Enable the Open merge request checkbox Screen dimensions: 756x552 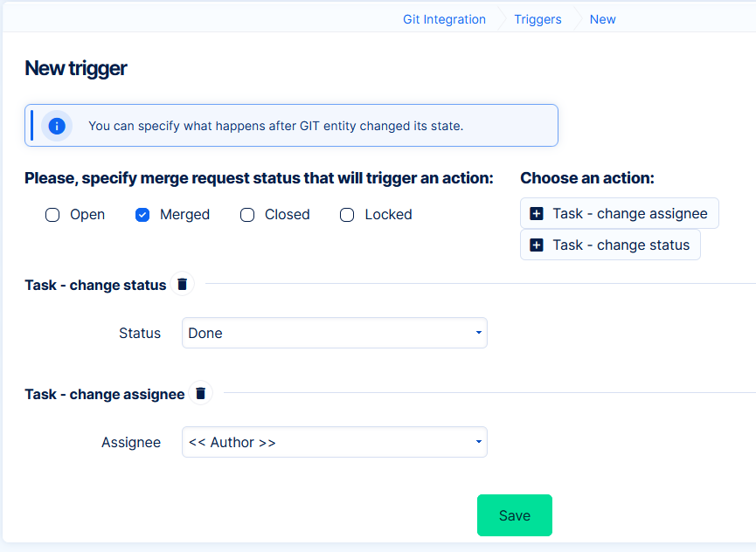[x=52, y=215]
